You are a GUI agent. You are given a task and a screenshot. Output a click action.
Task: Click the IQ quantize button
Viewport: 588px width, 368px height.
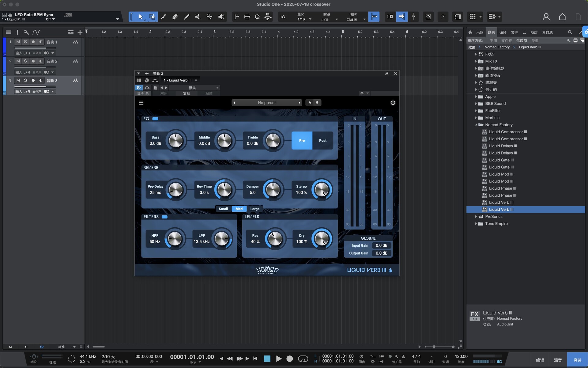click(x=283, y=17)
